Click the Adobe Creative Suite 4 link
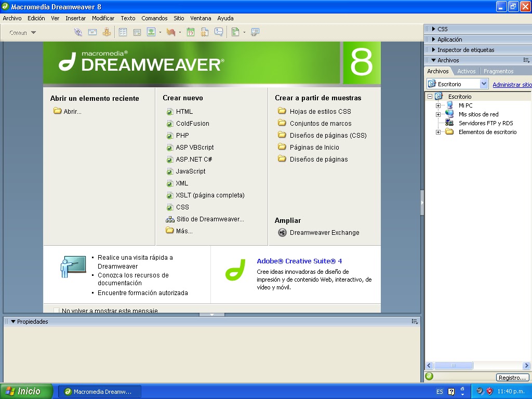 click(x=299, y=261)
